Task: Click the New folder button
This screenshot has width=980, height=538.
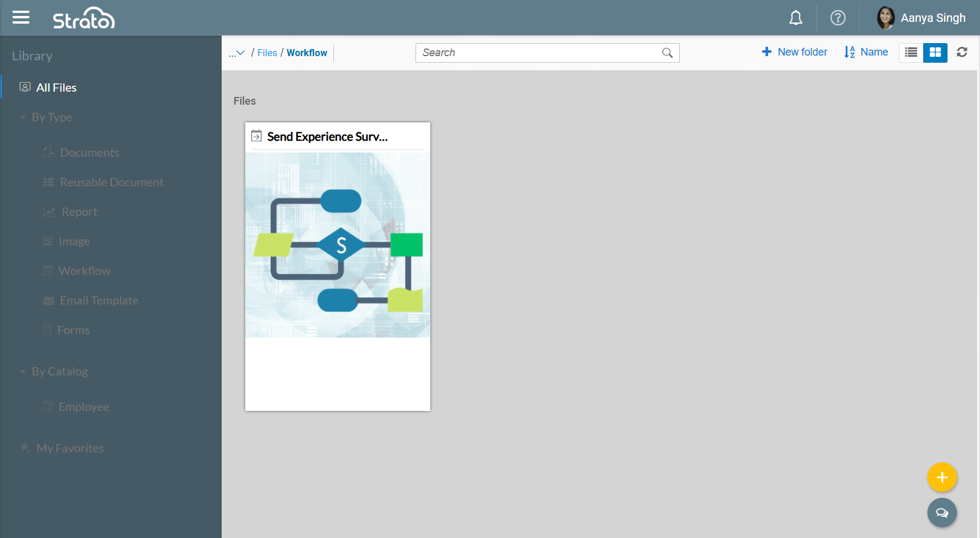Action: [x=794, y=52]
